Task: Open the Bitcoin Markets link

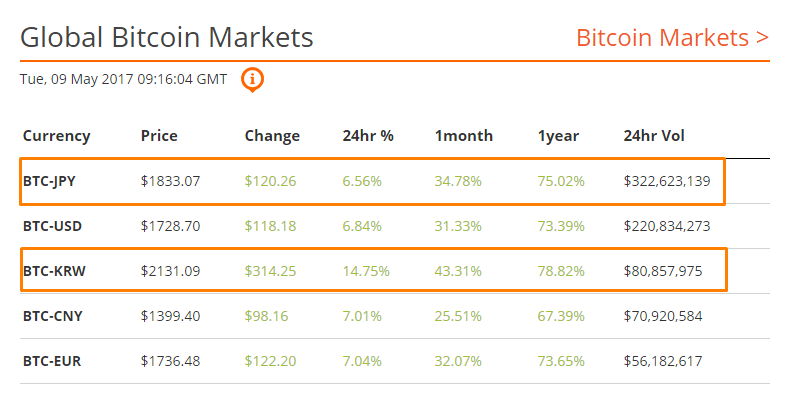Action: click(x=672, y=38)
